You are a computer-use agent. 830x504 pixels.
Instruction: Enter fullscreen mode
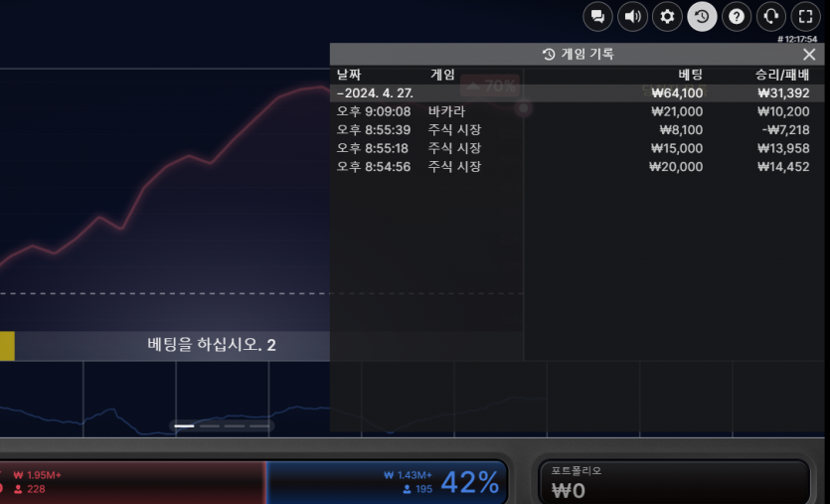click(x=804, y=16)
